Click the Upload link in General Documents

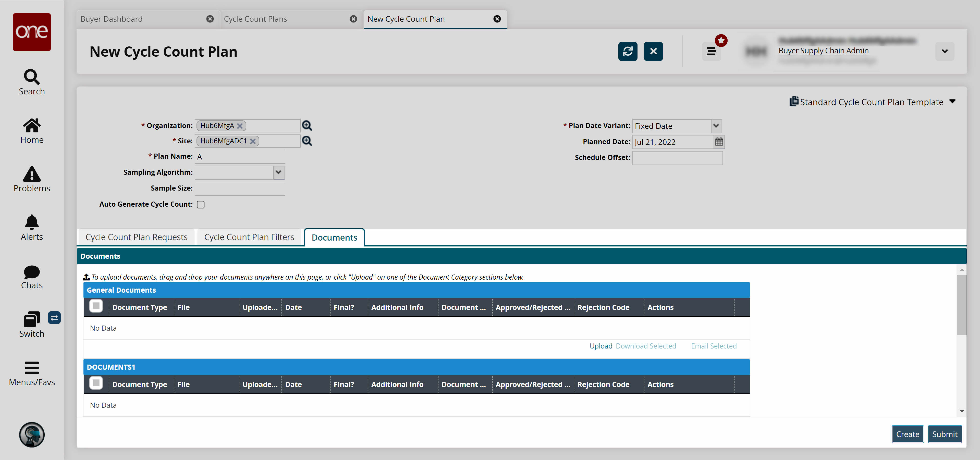click(x=600, y=346)
